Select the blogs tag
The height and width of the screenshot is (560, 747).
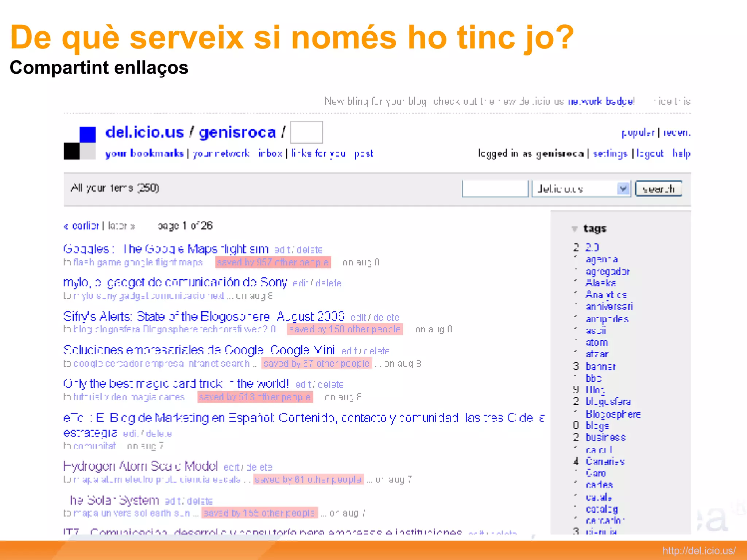[x=597, y=425]
